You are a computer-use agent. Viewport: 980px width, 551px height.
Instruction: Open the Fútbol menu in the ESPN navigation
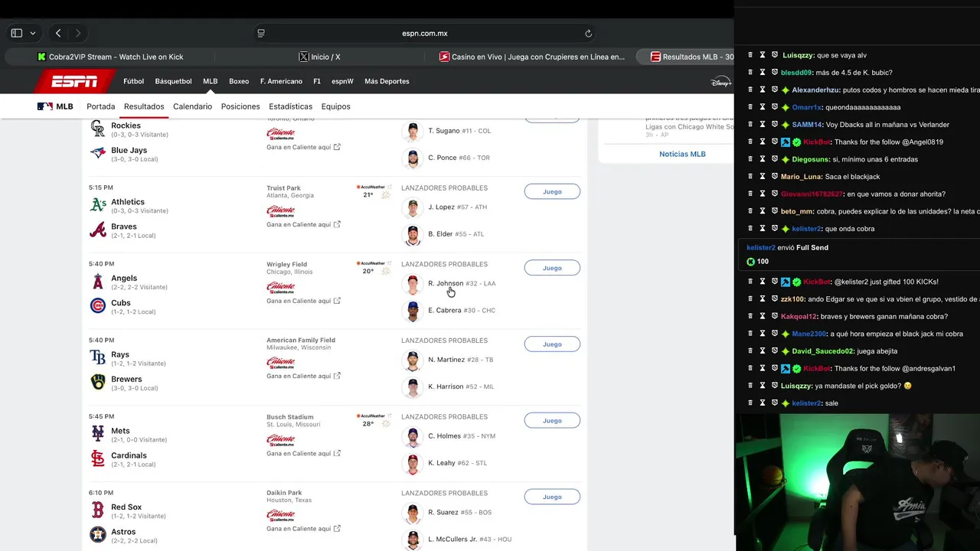(x=133, y=81)
